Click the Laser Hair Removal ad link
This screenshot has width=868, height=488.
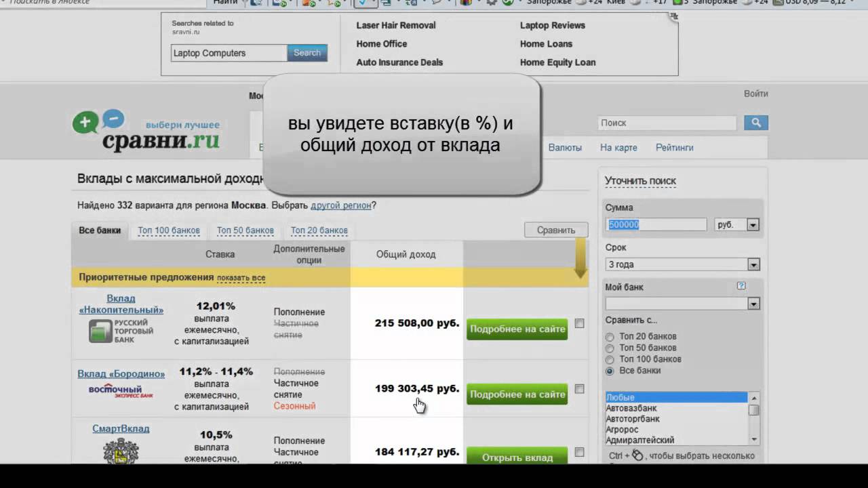coord(396,25)
